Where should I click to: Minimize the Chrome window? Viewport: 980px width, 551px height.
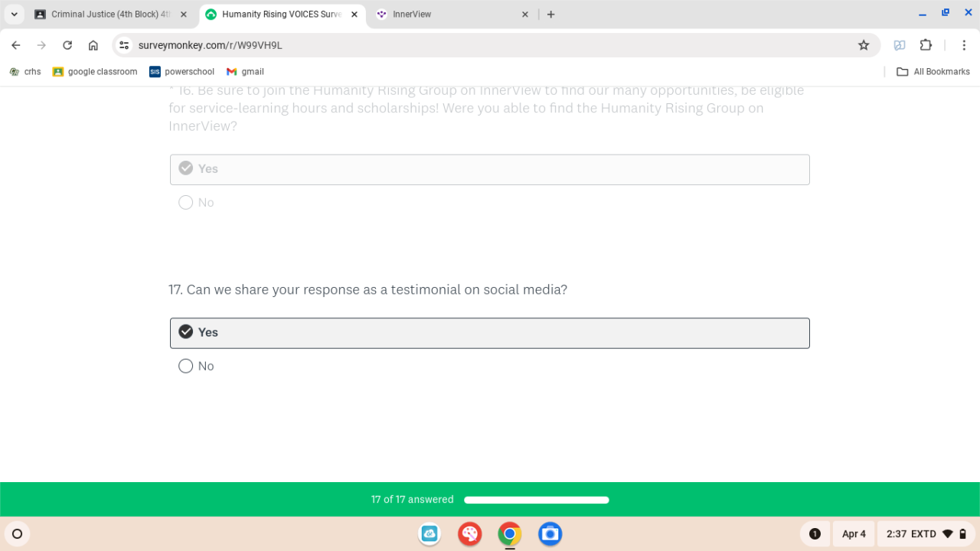click(923, 13)
